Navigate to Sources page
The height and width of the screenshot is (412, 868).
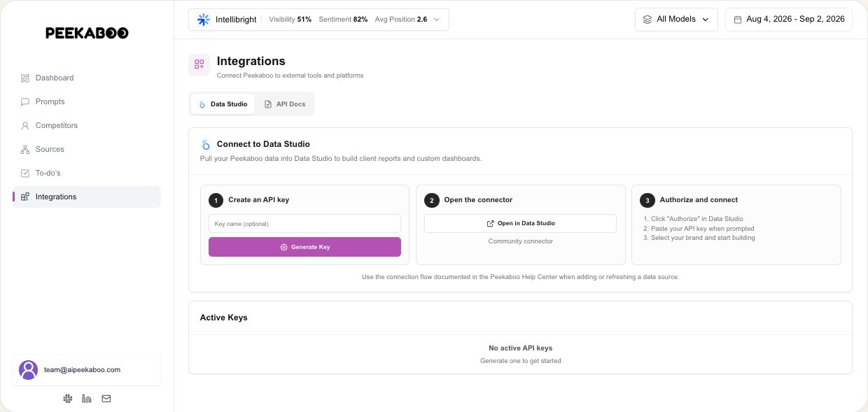(87, 149)
